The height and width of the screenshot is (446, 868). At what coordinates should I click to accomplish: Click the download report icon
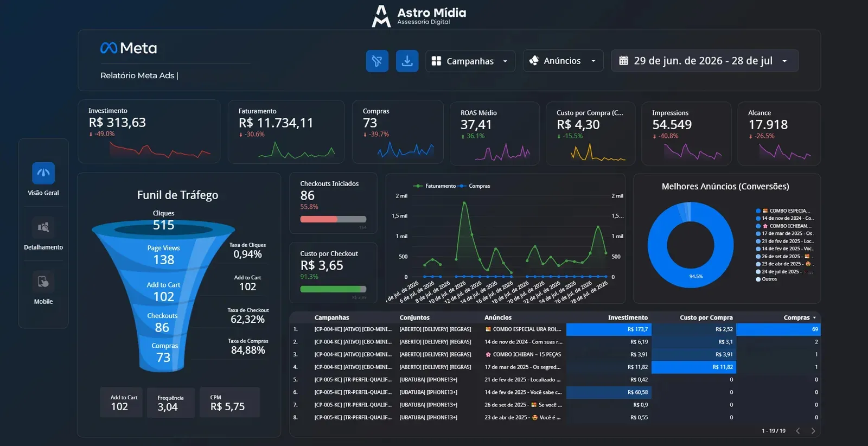[x=407, y=61]
